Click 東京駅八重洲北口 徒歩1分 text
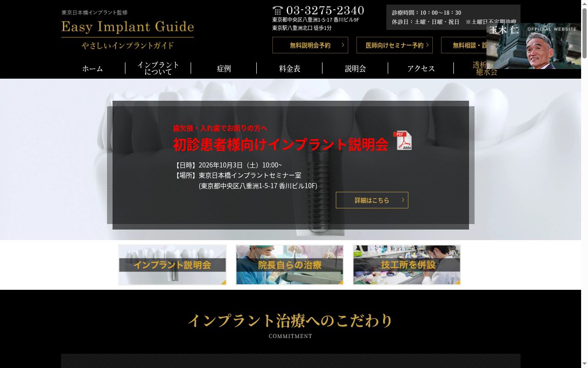 coord(302,28)
